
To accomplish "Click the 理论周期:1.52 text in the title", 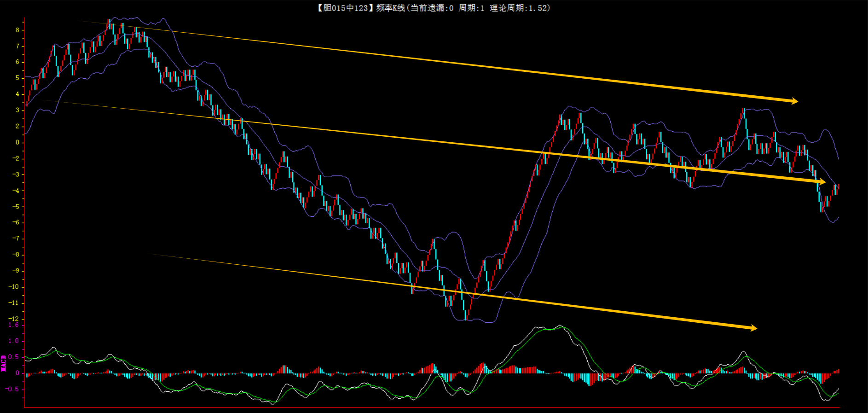I will tap(518, 8).
